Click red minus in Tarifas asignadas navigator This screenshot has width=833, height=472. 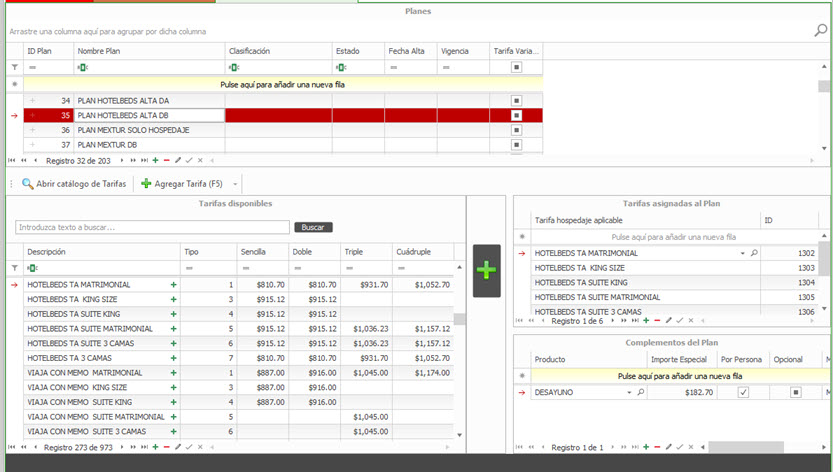tap(657, 321)
